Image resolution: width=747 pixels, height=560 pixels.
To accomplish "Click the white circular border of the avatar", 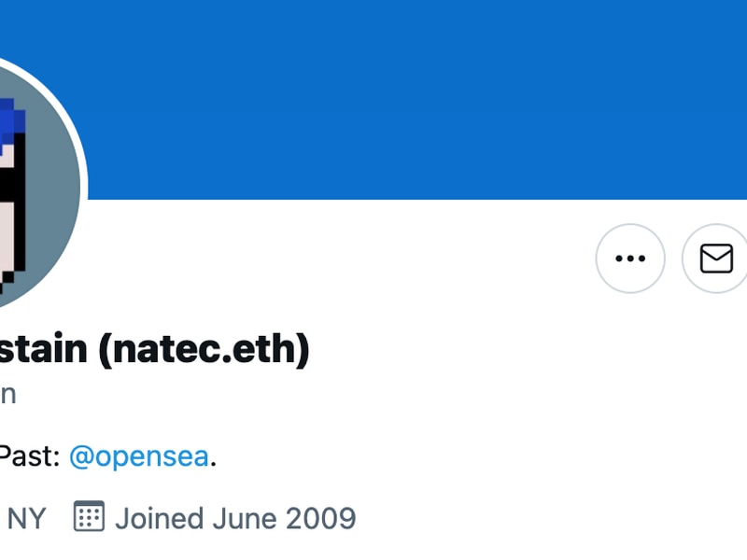I will 84,187.
